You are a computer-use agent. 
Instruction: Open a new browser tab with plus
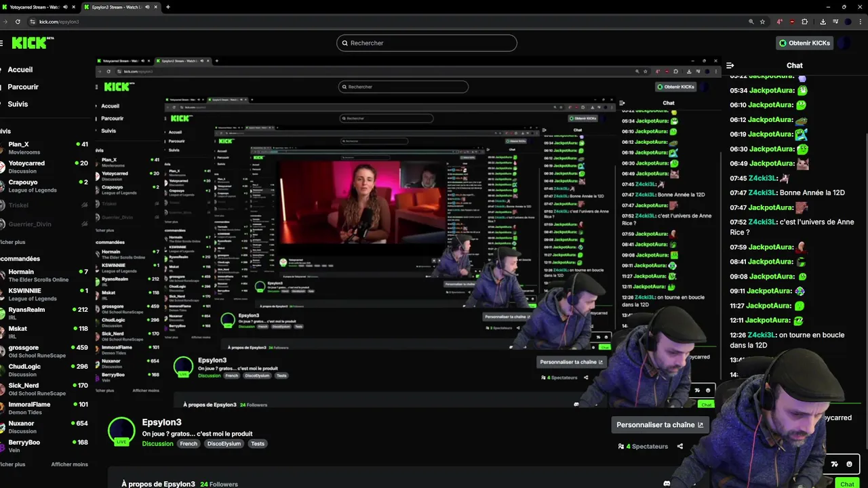167,7
